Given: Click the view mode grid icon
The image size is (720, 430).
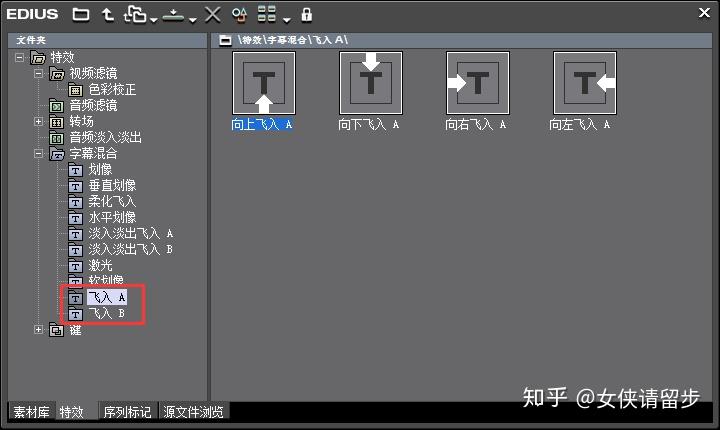Looking at the screenshot, I should coord(267,14).
